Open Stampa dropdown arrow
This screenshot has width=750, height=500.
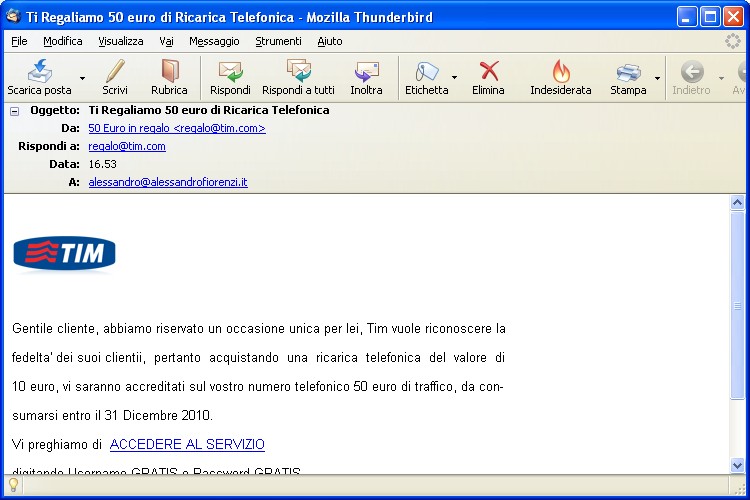click(657, 78)
